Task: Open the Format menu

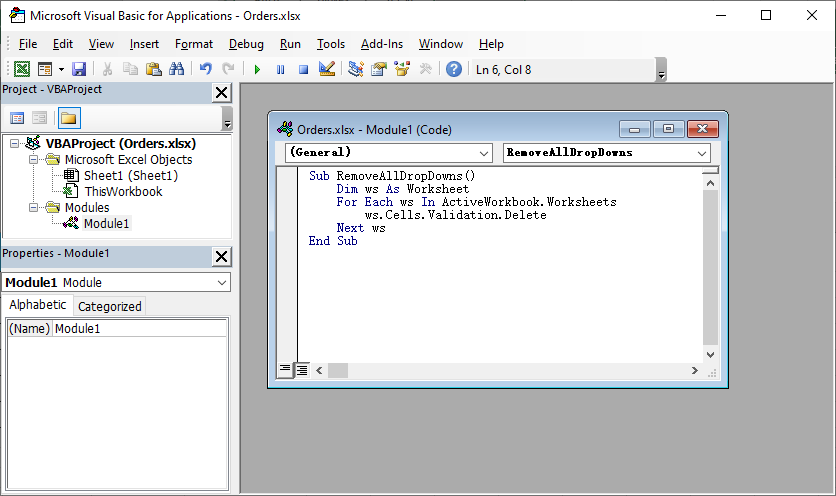Action: click(194, 44)
